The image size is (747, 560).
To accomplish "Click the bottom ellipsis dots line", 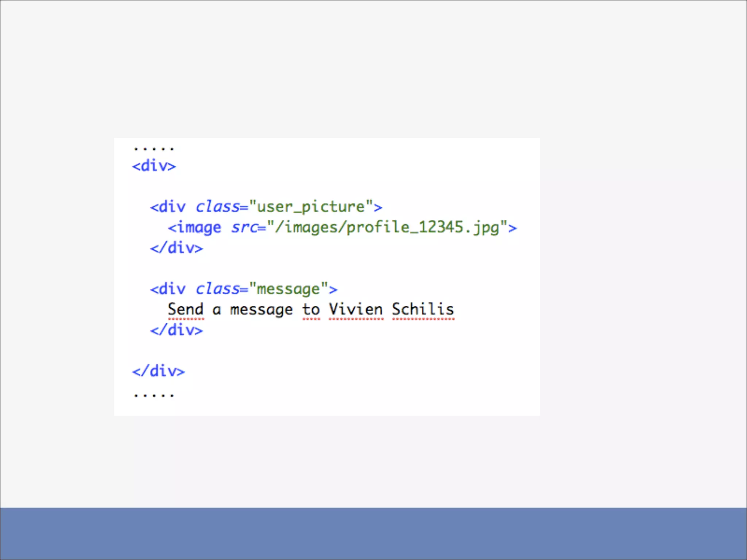I will click(154, 395).
